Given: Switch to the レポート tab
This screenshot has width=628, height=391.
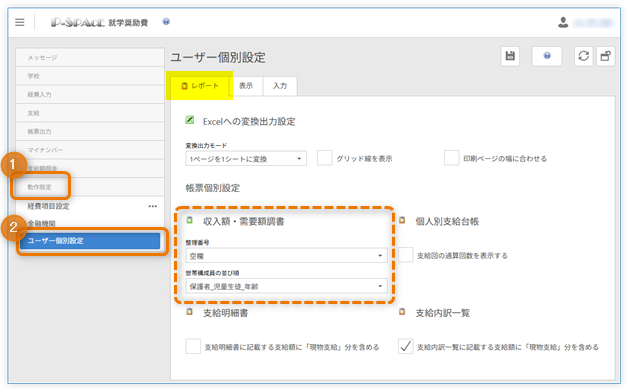Looking at the screenshot, I should 200,86.
